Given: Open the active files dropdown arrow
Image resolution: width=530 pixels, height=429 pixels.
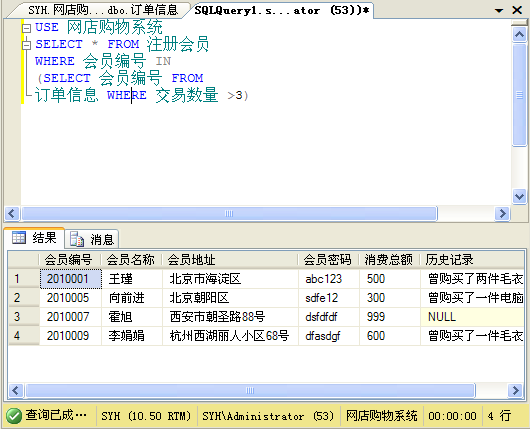Looking at the screenshot, I should tap(499, 10).
